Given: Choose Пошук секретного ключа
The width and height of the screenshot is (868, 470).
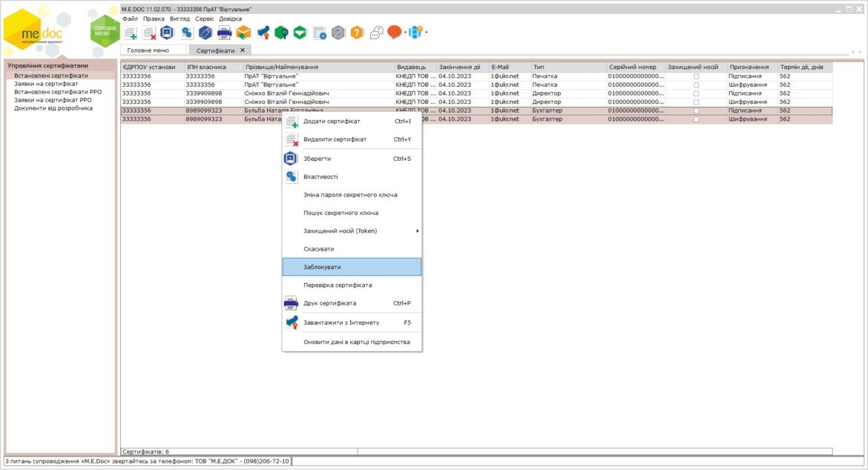Looking at the screenshot, I should click(352, 213).
